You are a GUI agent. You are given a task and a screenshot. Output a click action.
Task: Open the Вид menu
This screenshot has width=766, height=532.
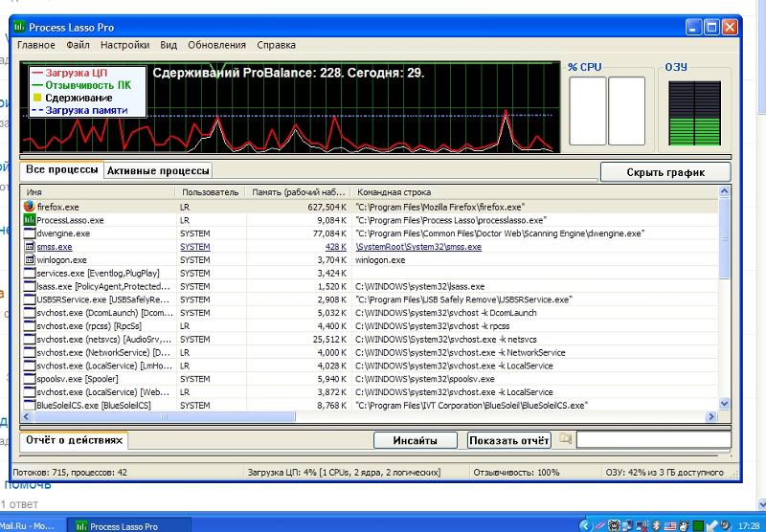point(169,45)
